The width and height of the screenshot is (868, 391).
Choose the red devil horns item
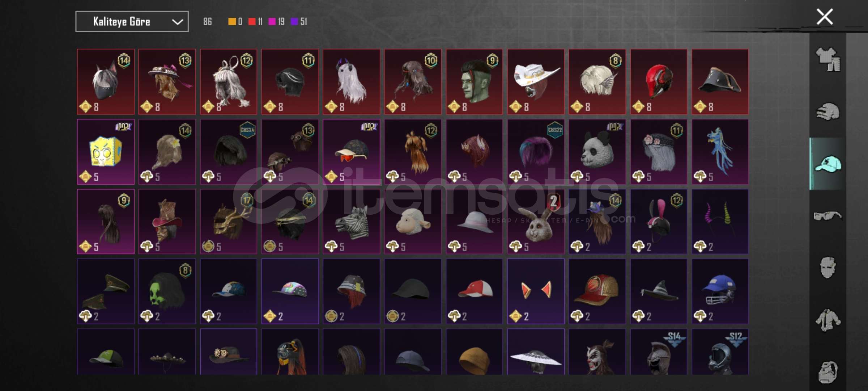pyautogui.click(x=536, y=291)
